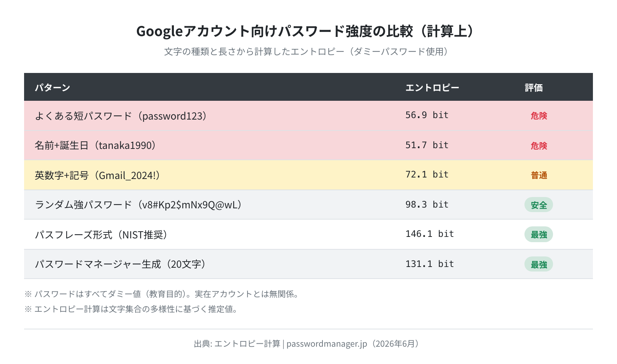The height and width of the screenshot is (364, 617).
Task: Select the "98.3 bit" entropy value
Action: [x=427, y=205]
